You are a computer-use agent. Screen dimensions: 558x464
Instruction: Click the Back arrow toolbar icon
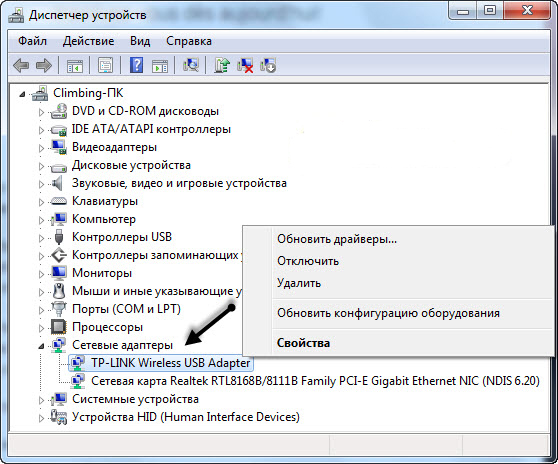(x=21, y=66)
